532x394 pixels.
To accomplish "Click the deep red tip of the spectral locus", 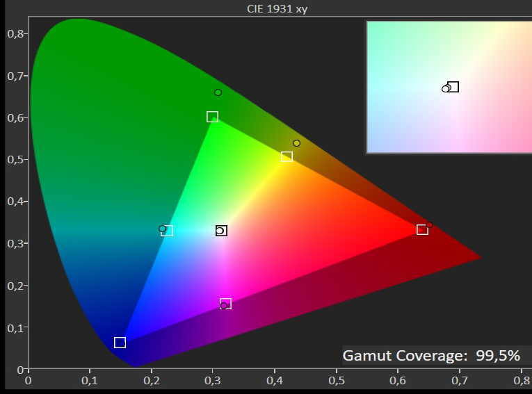I will pos(478,258).
